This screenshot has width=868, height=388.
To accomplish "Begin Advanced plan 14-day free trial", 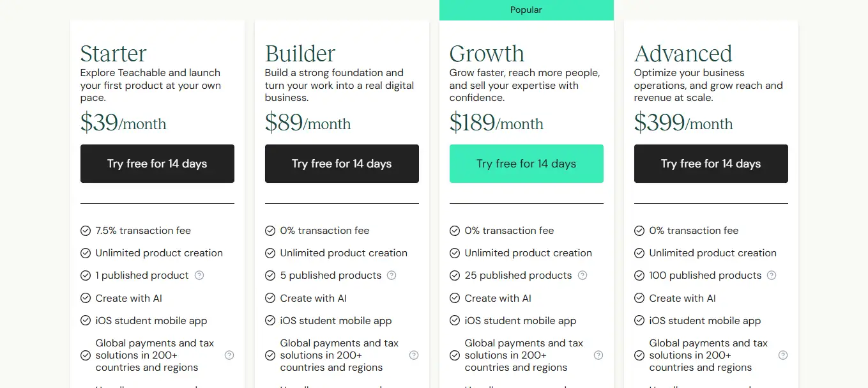I will [x=711, y=164].
